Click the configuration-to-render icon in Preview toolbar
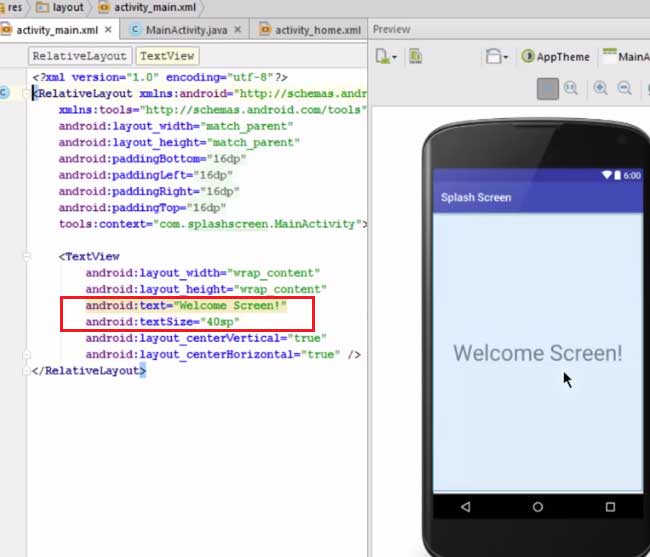650x557 pixels. point(415,56)
